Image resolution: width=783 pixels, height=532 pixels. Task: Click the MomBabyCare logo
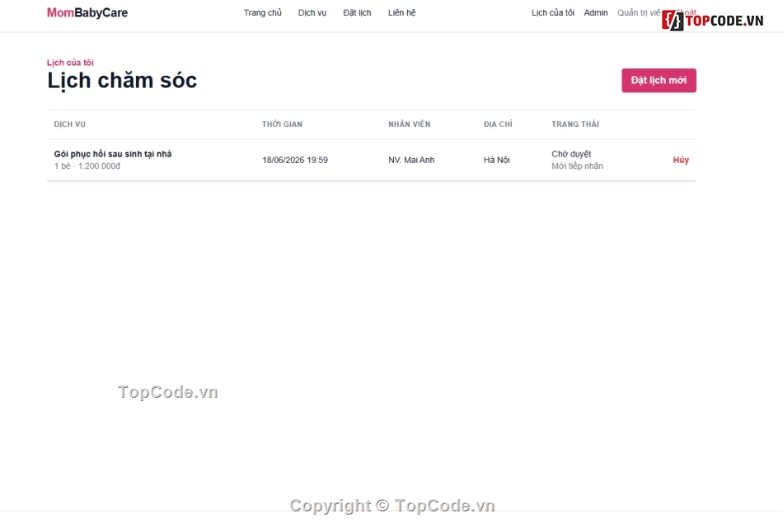click(x=87, y=12)
